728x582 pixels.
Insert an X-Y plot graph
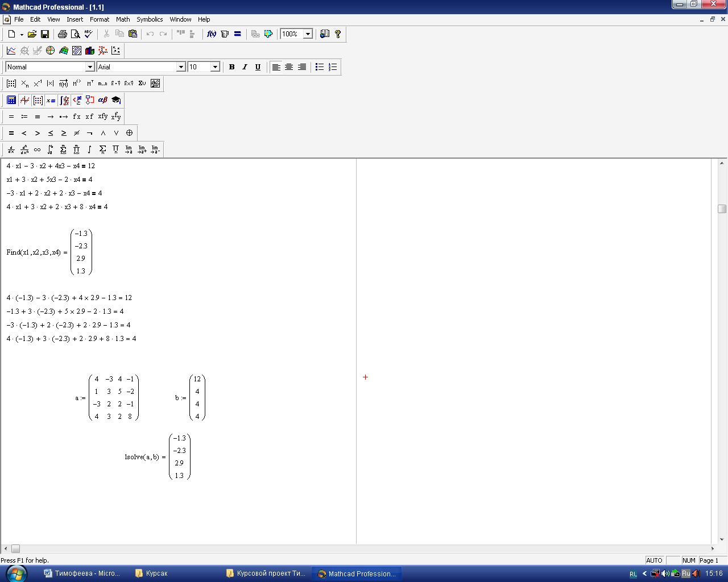point(11,51)
